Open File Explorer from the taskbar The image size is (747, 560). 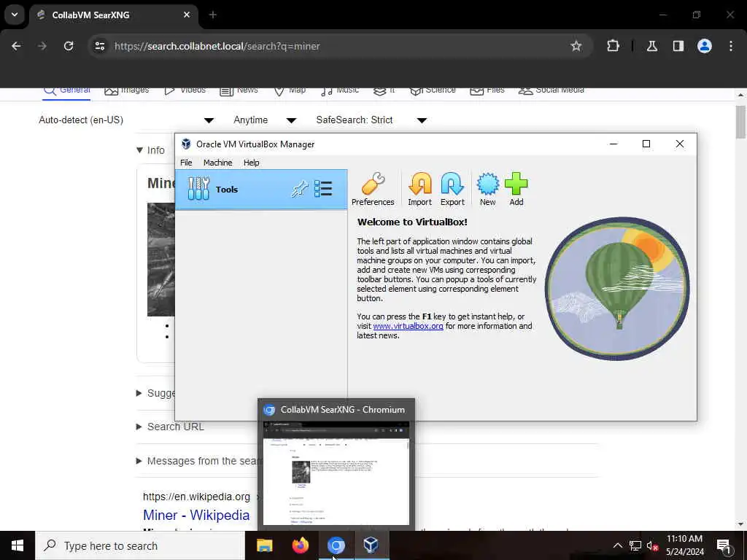(264, 545)
